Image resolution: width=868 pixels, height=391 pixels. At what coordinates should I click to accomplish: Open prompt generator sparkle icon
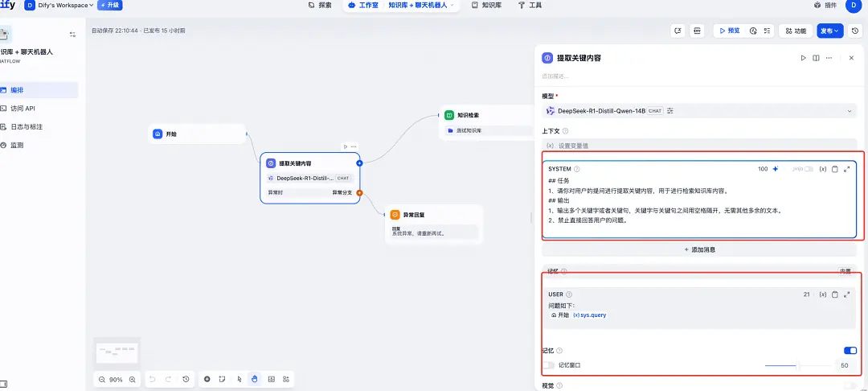[x=776, y=169]
